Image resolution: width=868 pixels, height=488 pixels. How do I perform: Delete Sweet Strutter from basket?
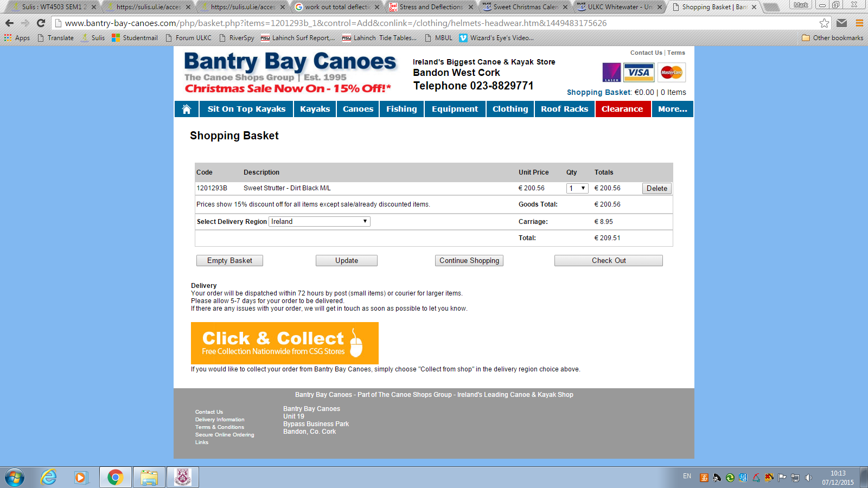(x=657, y=188)
